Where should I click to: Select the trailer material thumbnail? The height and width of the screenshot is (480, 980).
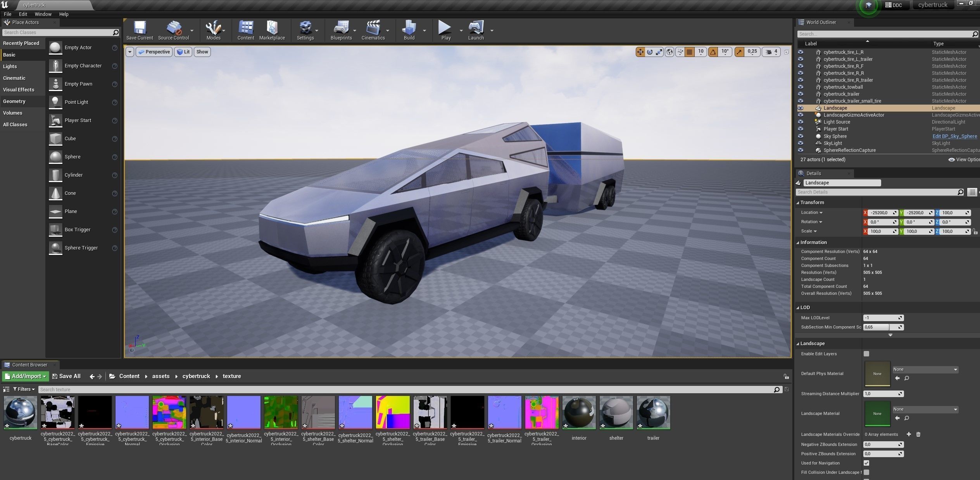click(x=653, y=413)
